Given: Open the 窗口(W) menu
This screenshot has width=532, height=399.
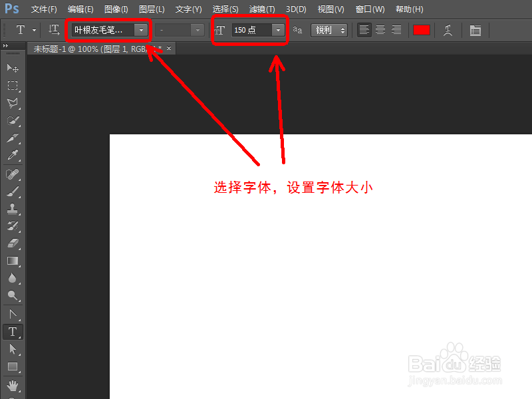Looking at the screenshot, I should (370, 9).
